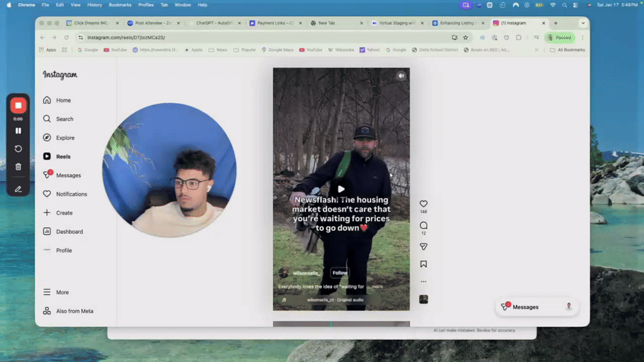Image resolution: width=644 pixels, height=362 pixels.
Task: Open Messages in Instagram sidebar
Action: click(x=62, y=175)
